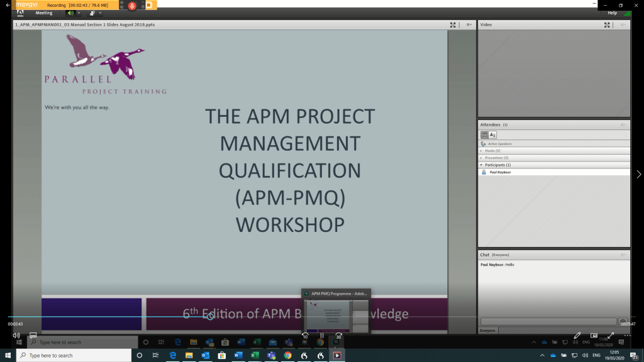Open Google Chrome from the Windows taskbar
This screenshot has width=644, height=362.
click(287, 355)
